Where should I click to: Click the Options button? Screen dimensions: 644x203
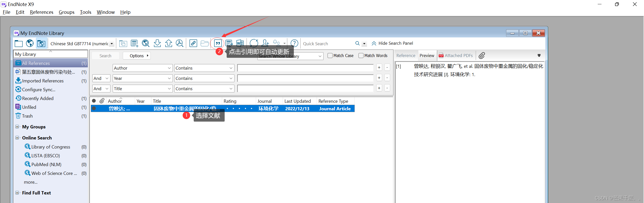coord(137,56)
